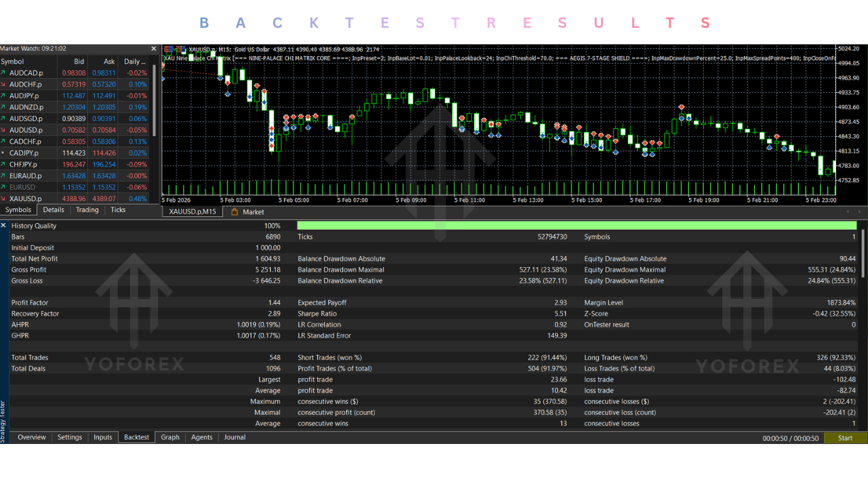Open the Ticks tab

(118, 210)
